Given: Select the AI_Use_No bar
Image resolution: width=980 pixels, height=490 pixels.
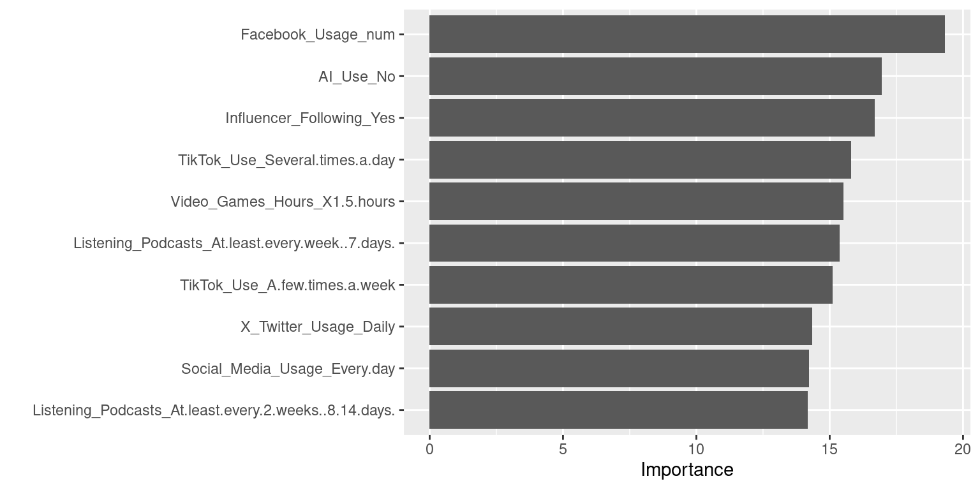Looking at the screenshot, I should 655,77.
